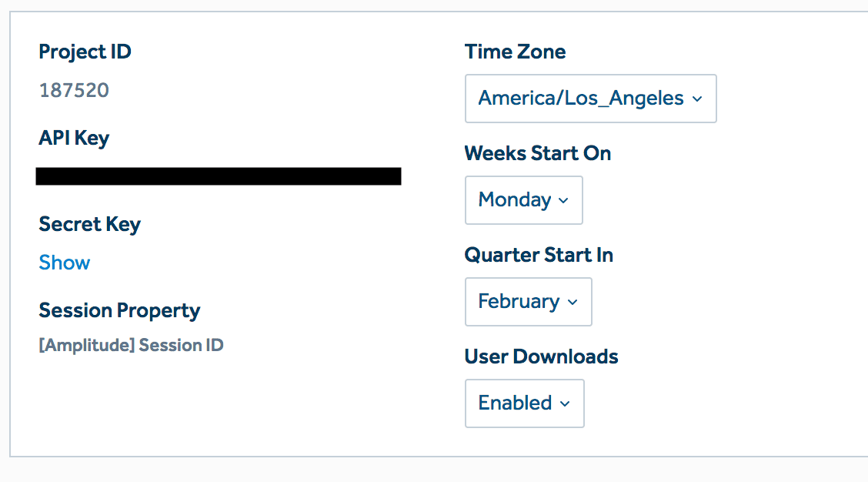868x482 pixels.
Task: Click the Quarter Start In label
Action: (x=539, y=255)
